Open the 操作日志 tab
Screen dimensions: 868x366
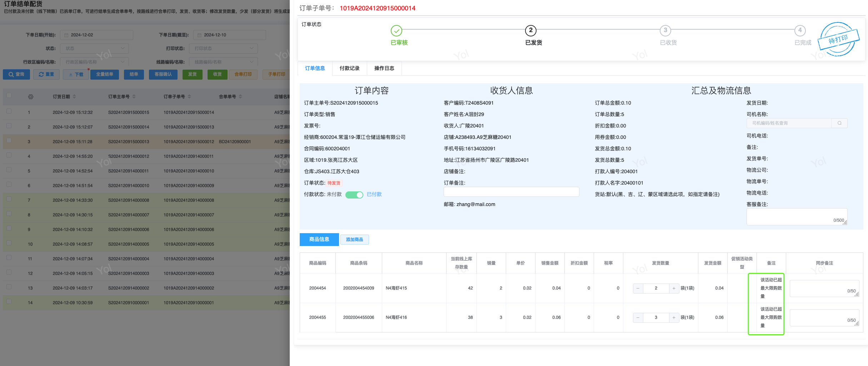[x=384, y=68]
